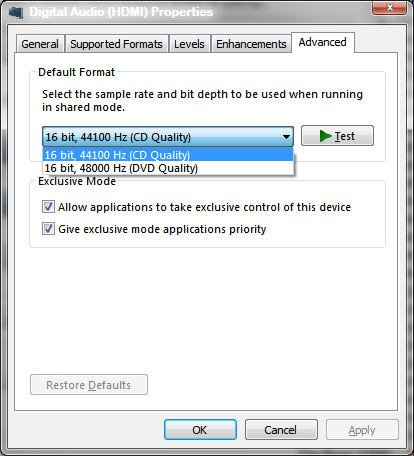
Task: Toggle Give exclusive mode applications priority
Action: click(x=48, y=229)
